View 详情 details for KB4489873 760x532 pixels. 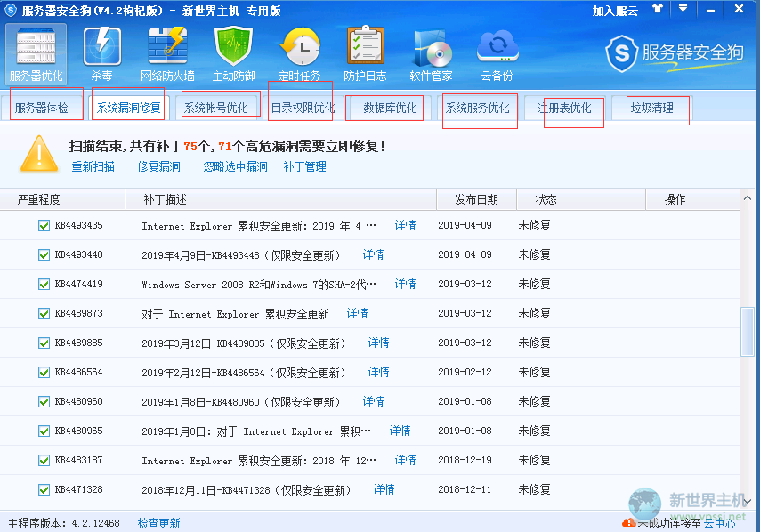coord(357,313)
